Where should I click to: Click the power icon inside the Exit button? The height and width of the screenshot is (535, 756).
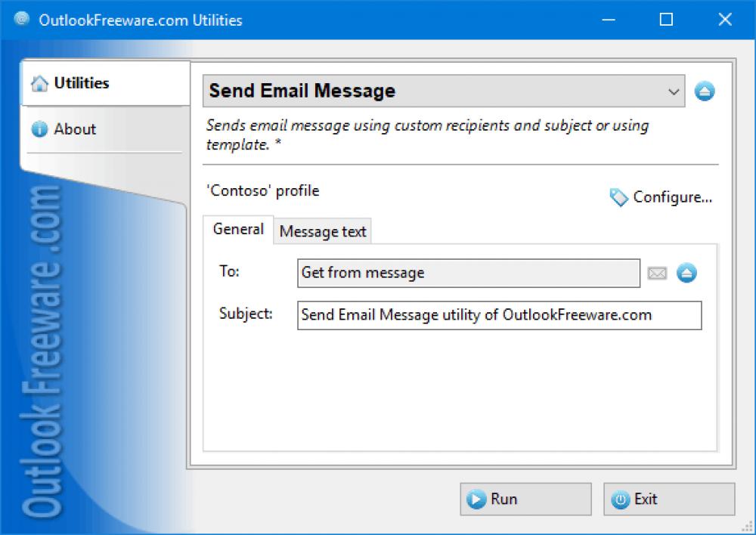(621, 499)
